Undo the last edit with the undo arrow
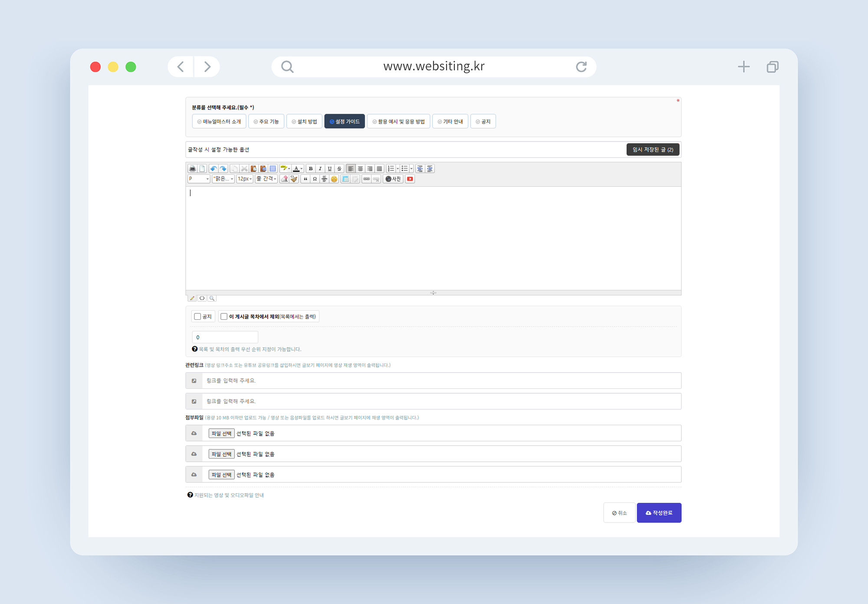Screen dimensions: 868x604 [213, 169]
